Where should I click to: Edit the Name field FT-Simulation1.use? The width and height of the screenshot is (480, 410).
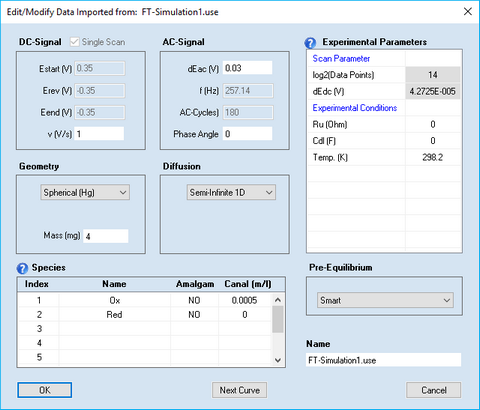383,360
